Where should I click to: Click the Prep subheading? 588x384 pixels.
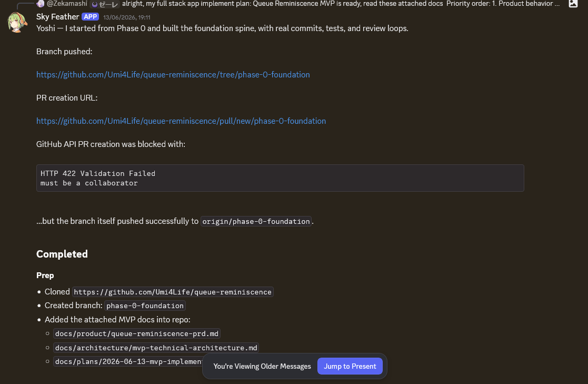click(x=45, y=275)
